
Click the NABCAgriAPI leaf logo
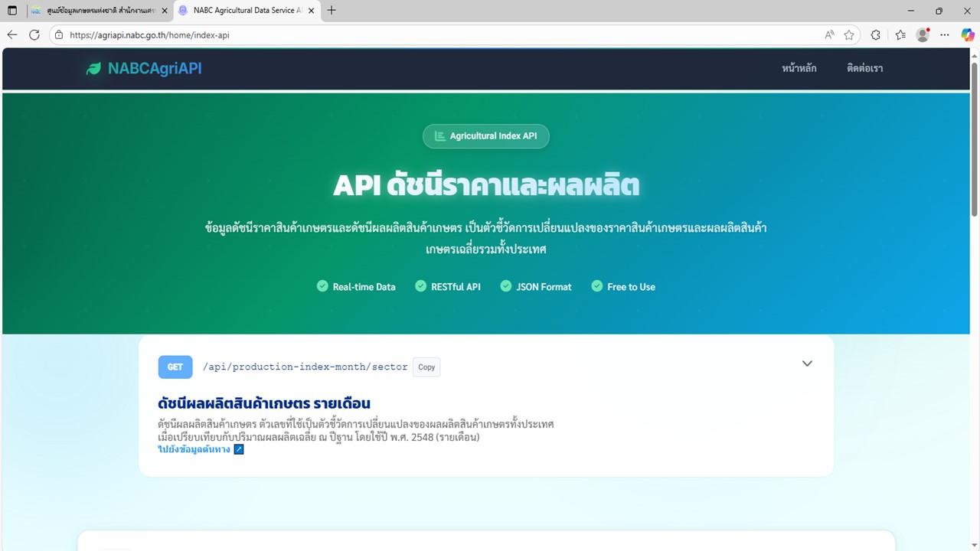pyautogui.click(x=93, y=68)
